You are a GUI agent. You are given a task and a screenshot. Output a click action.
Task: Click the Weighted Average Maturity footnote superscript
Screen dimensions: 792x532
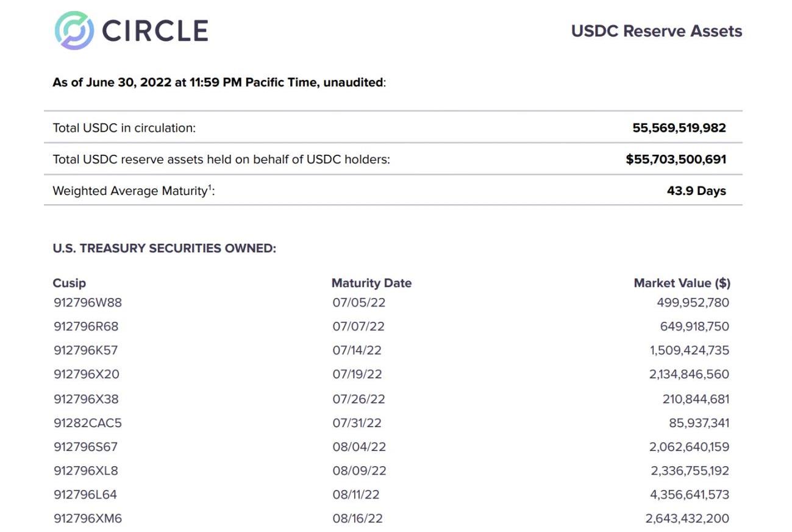tap(210, 186)
